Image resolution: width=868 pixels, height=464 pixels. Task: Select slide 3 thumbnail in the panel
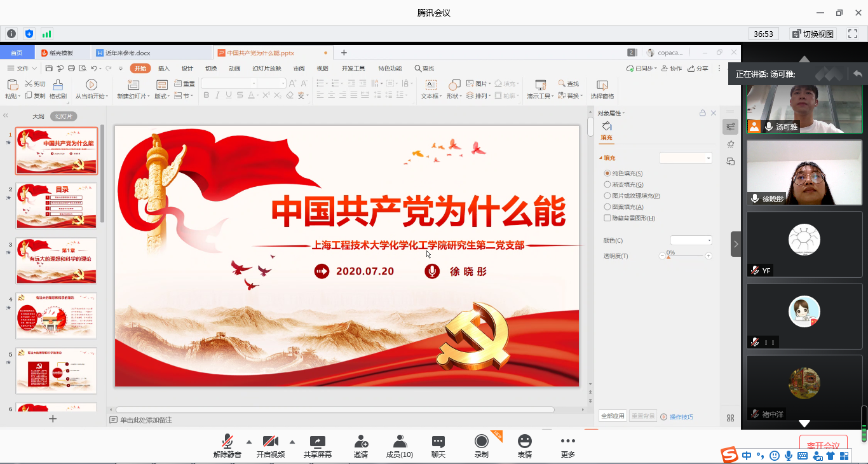tap(57, 261)
